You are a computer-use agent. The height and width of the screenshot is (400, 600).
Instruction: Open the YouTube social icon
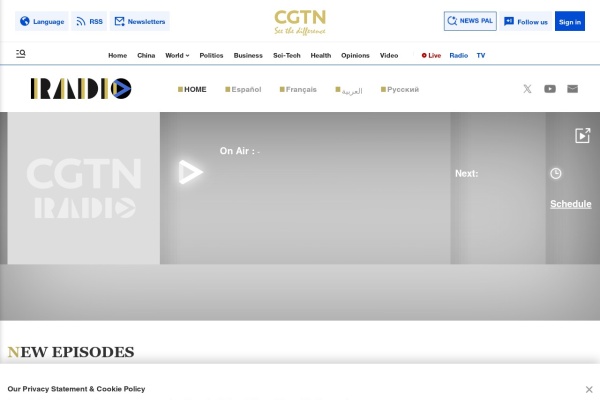click(x=550, y=89)
